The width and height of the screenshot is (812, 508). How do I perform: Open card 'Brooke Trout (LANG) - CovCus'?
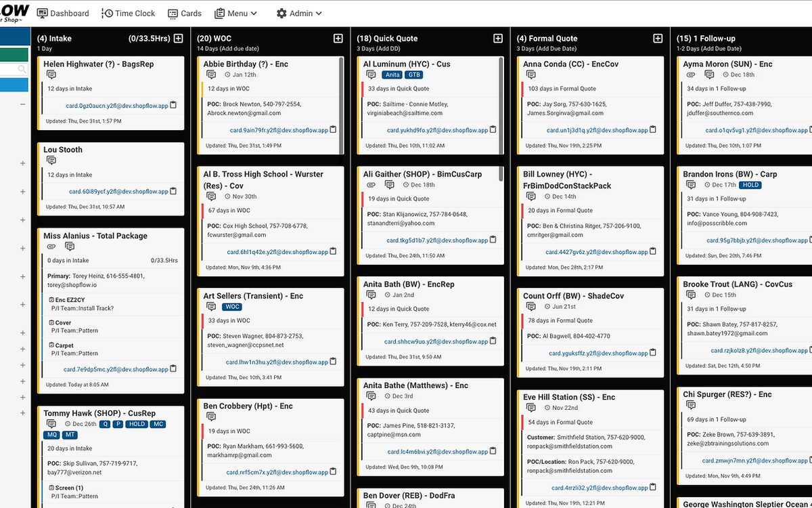(x=738, y=284)
